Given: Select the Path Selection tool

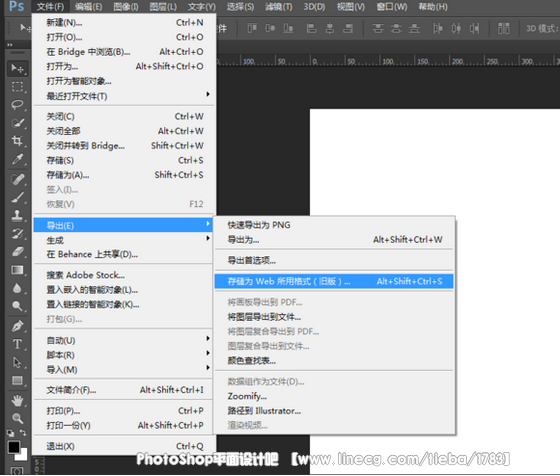Looking at the screenshot, I should 17,362.
